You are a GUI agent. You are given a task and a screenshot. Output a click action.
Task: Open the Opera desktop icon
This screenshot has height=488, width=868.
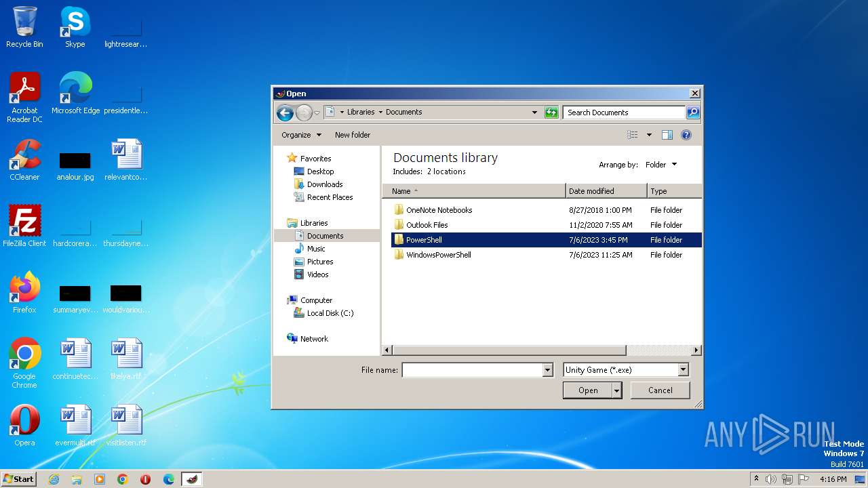[x=24, y=426]
